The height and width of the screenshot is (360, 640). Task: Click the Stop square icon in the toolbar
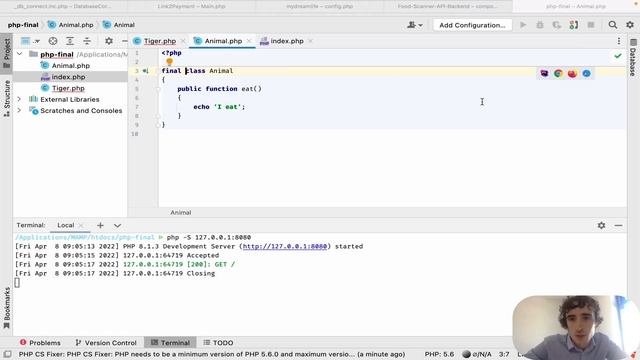591,25
